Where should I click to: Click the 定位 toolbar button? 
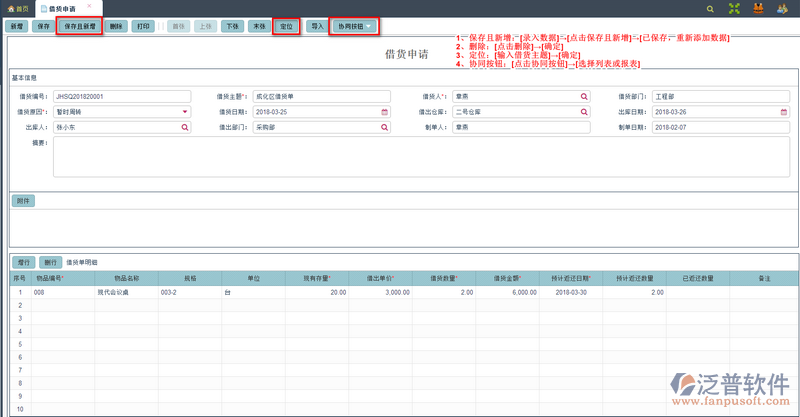[x=286, y=26]
